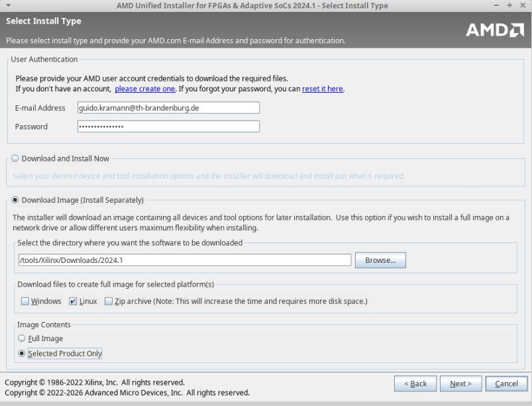Follow the 'reset it here' password link
The width and height of the screenshot is (532, 406).
[x=323, y=89]
